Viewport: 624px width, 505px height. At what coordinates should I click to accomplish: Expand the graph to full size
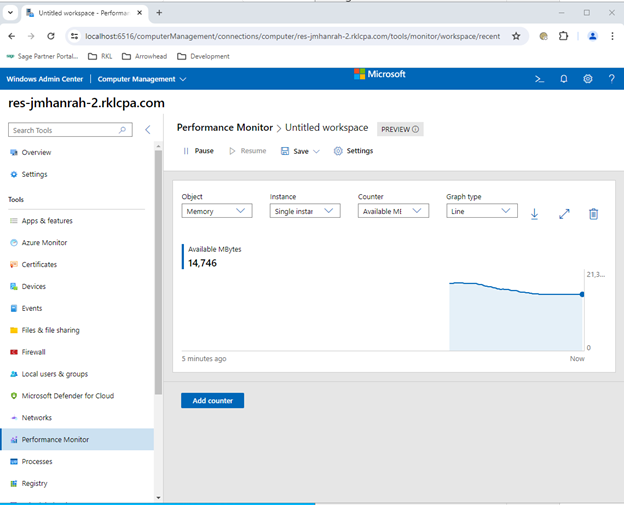point(564,214)
